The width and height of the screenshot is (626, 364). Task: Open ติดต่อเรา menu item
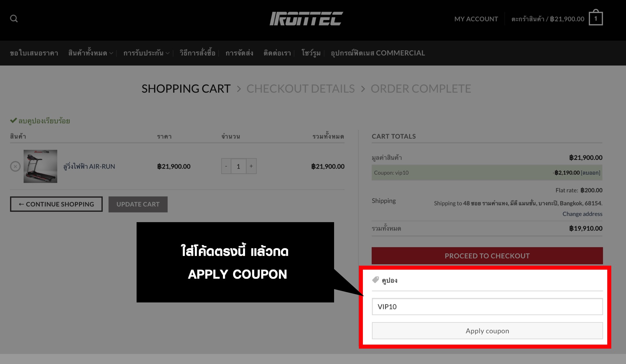click(x=277, y=53)
